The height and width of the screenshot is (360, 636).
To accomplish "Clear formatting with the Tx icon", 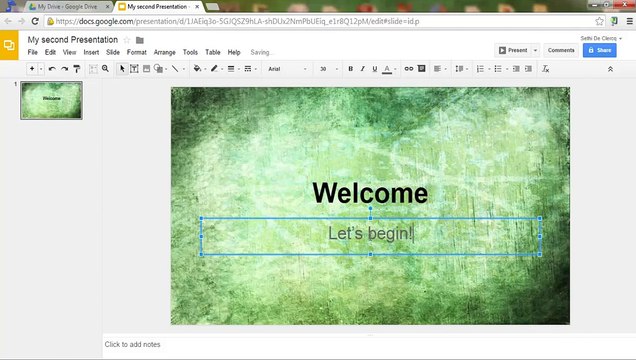I will pyautogui.click(x=546, y=69).
